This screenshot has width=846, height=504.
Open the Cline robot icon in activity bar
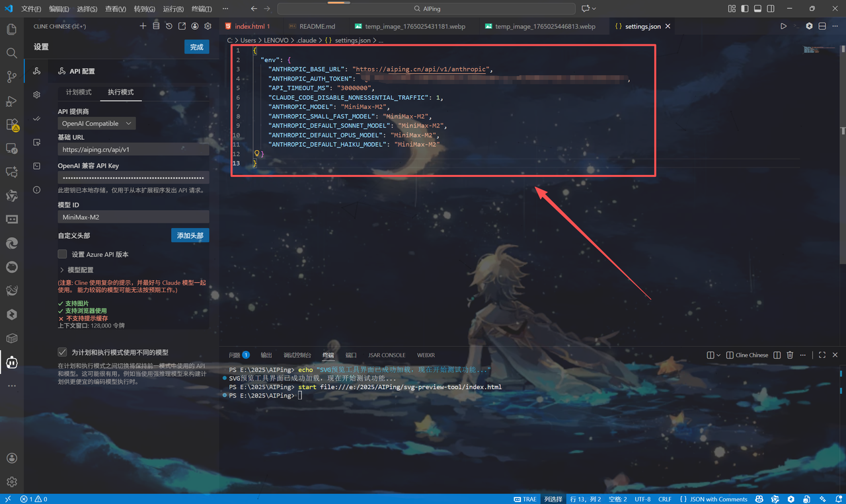pyautogui.click(x=11, y=362)
